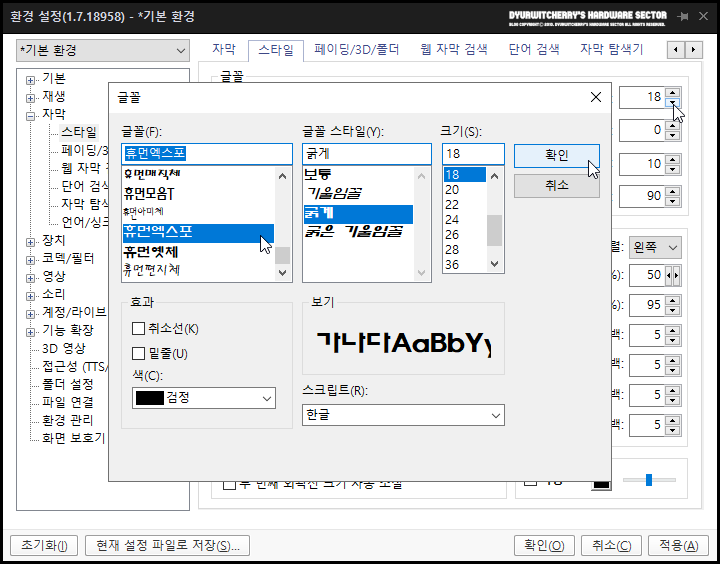Select 휴먼엑스포 in the font list
Screen dimensions: 720x564
(198, 233)
